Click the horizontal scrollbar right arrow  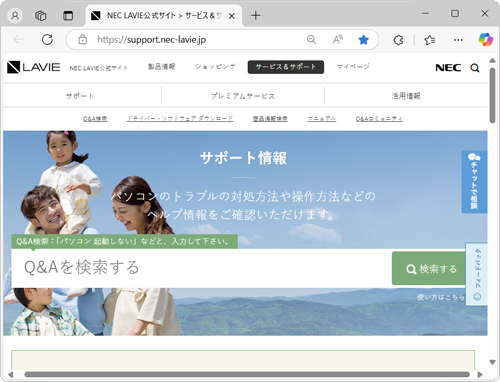coord(480,375)
